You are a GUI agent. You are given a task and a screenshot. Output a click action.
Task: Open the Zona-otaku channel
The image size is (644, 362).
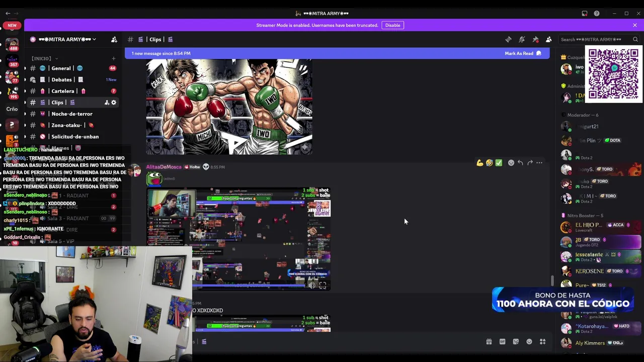(73, 125)
